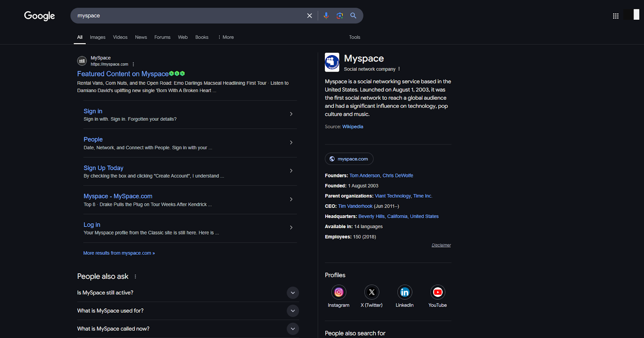
Task: Open the Sign Up Today sitelink
Action: pyautogui.click(x=103, y=168)
